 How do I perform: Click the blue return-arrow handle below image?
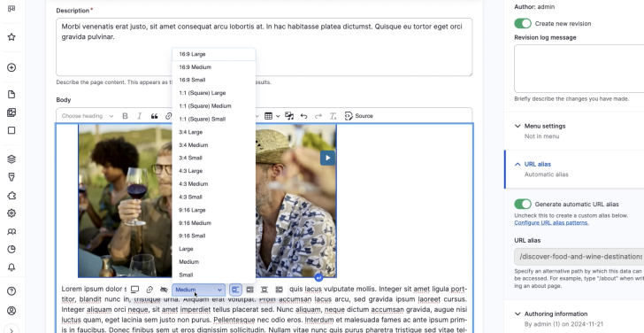click(318, 277)
